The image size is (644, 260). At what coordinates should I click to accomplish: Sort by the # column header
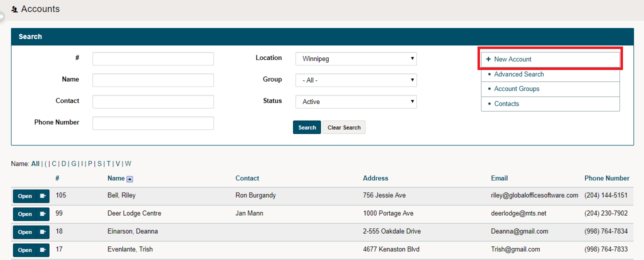click(x=57, y=178)
